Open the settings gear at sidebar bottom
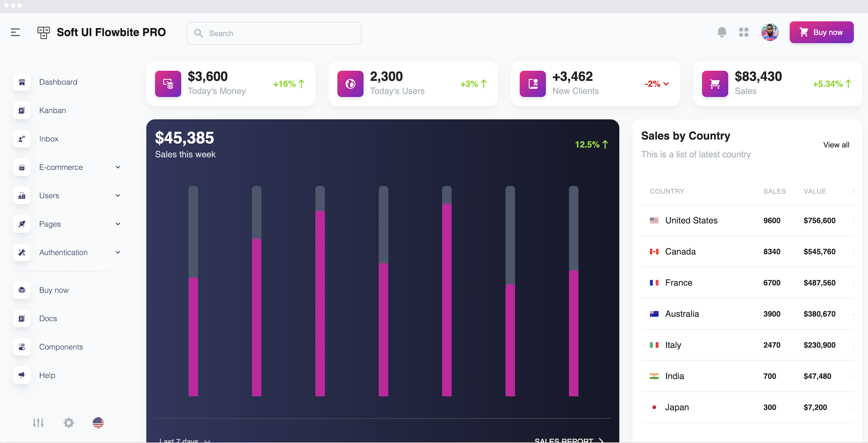 pyautogui.click(x=69, y=422)
